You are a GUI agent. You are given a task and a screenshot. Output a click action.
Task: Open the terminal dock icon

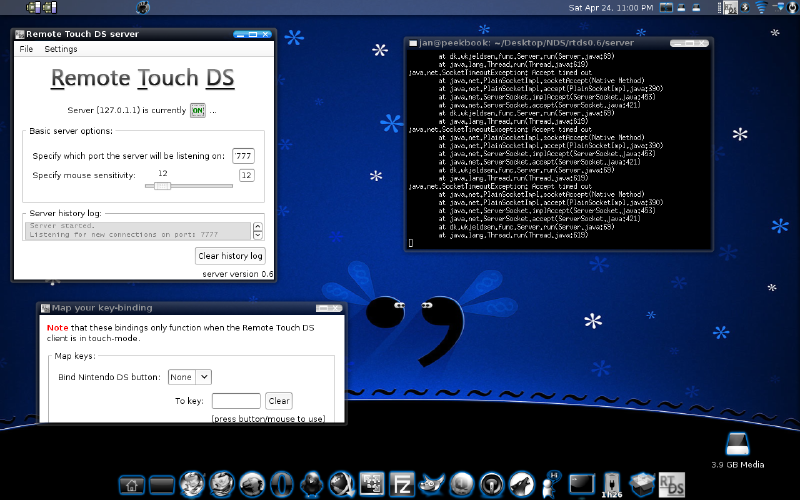coord(582,484)
